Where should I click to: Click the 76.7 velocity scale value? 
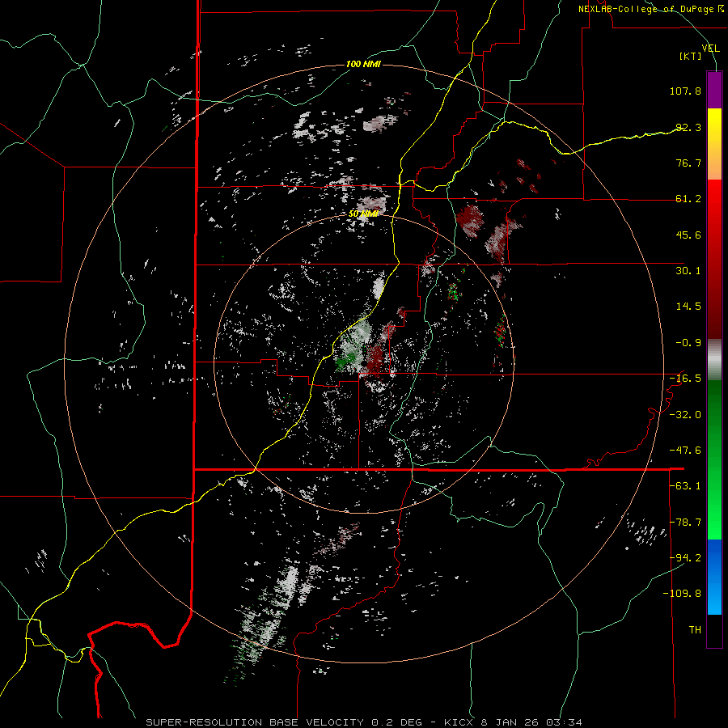pos(688,163)
